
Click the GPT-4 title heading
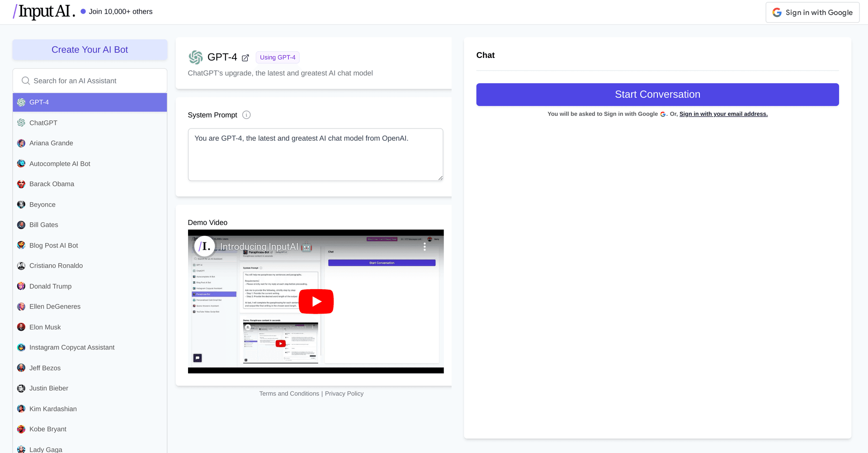click(222, 57)
